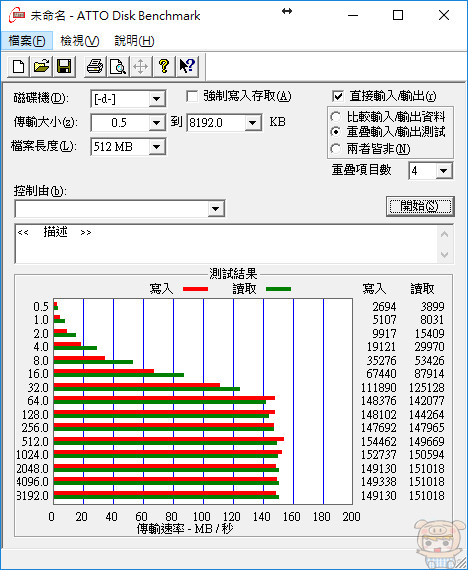Viewport: 468px width, 570px height.
Task: Click the Print Preview toolbar icon
Action: [x=118, y=67]
